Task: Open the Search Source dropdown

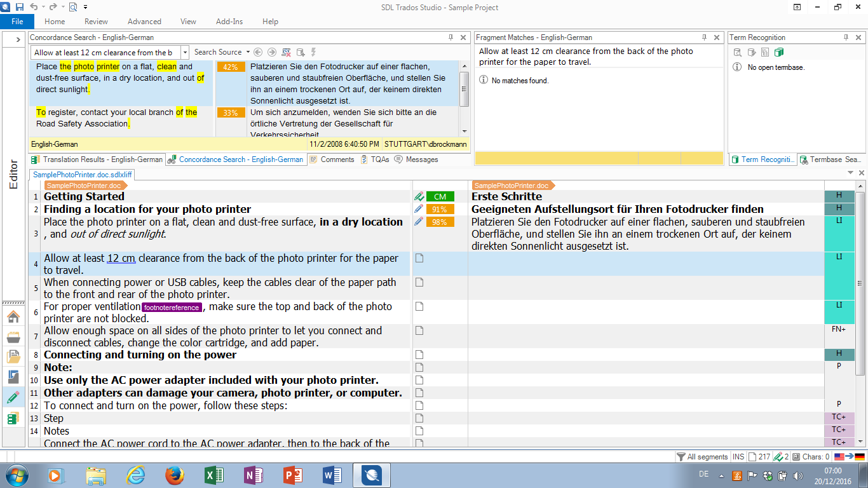Action: click(222, 52)
